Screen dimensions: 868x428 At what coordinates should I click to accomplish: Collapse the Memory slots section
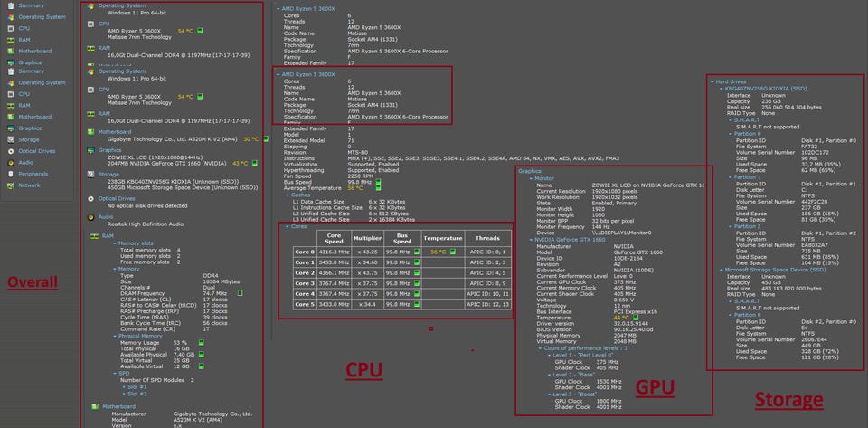point(115,243)
